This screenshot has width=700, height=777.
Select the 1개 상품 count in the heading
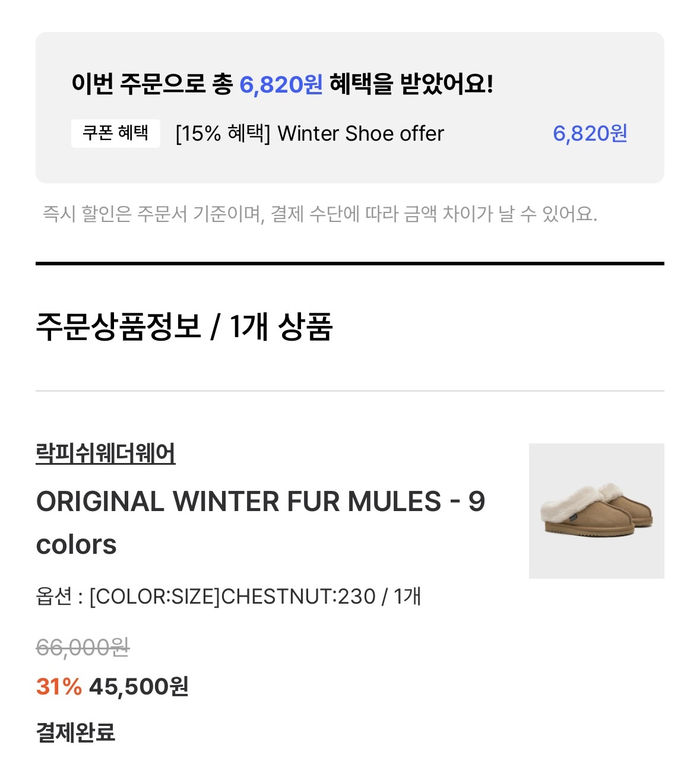[281, 326]
